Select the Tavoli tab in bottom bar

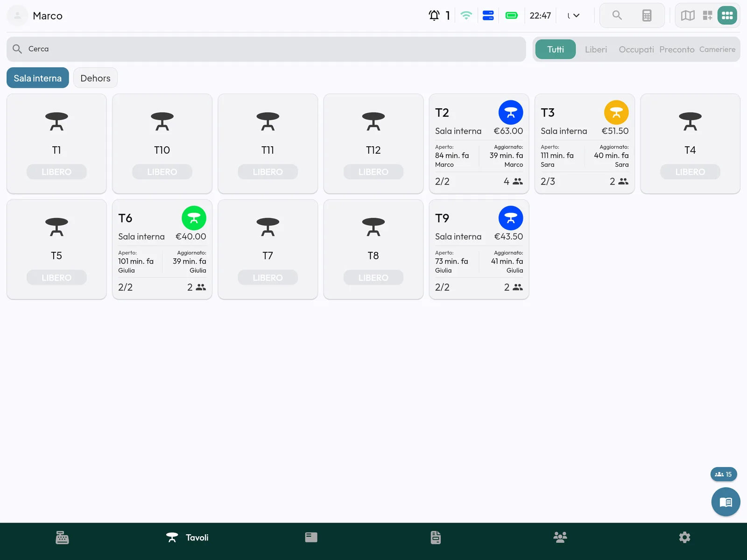point(187,538)
